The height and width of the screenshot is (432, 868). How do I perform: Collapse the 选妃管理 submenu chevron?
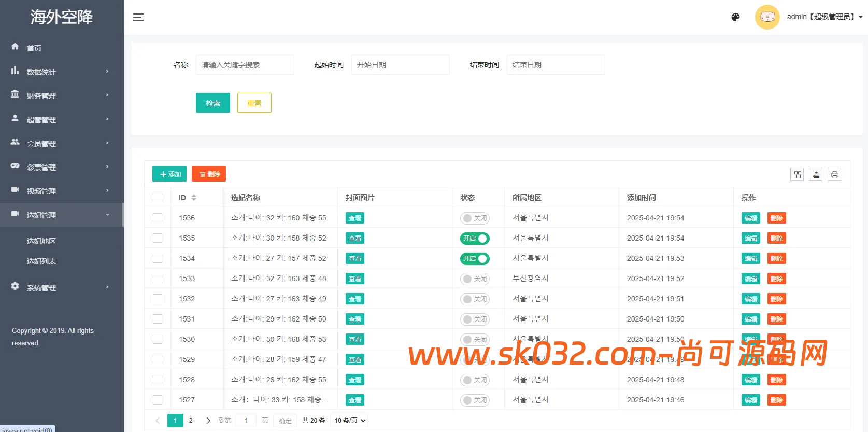tap(107, 215)
